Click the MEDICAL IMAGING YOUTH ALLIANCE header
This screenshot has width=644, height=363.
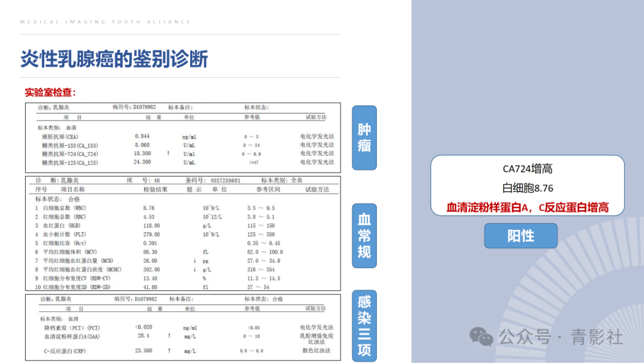click(106, 21)
